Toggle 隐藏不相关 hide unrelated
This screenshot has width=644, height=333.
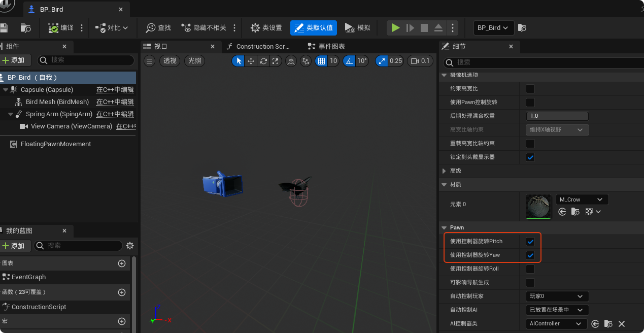click(204, 28)
